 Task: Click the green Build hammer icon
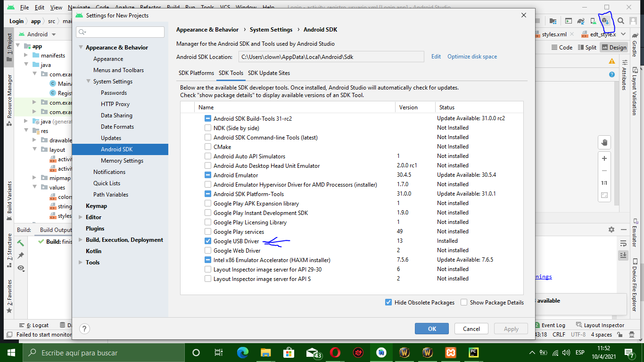tap(21, 243)
